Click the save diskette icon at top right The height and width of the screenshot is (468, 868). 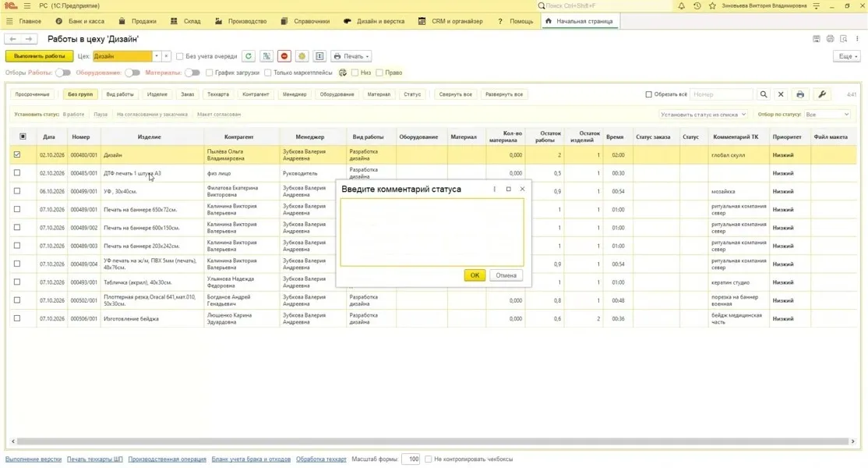[817, 39]
